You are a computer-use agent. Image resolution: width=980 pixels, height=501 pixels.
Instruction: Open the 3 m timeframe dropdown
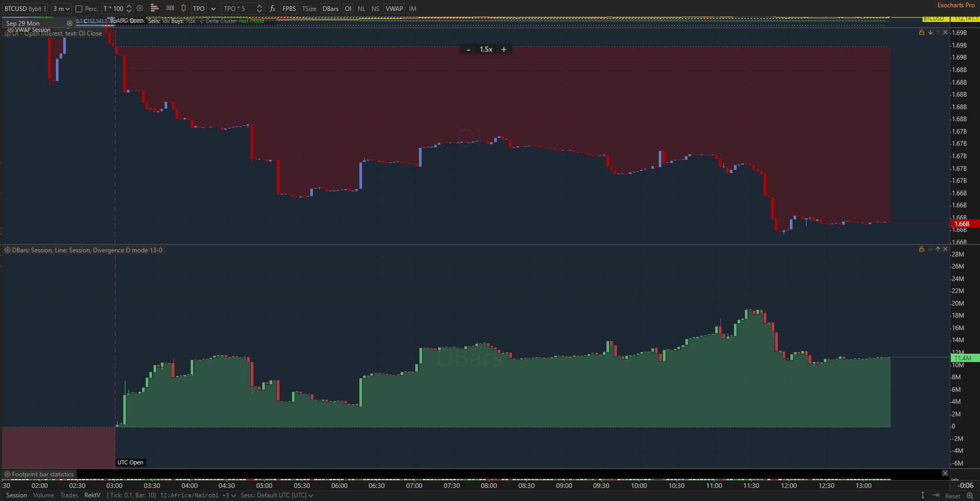[x=61, y=8]
